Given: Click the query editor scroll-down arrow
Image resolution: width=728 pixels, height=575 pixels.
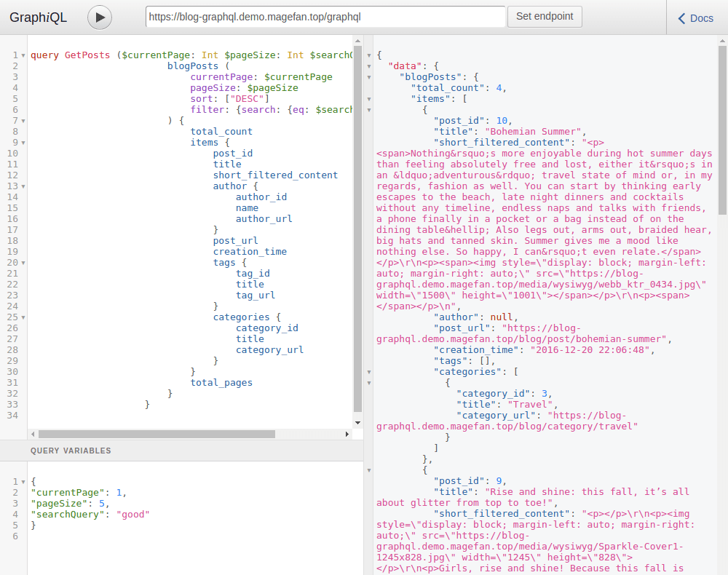Looking at the screenshot, I should 357,423.
